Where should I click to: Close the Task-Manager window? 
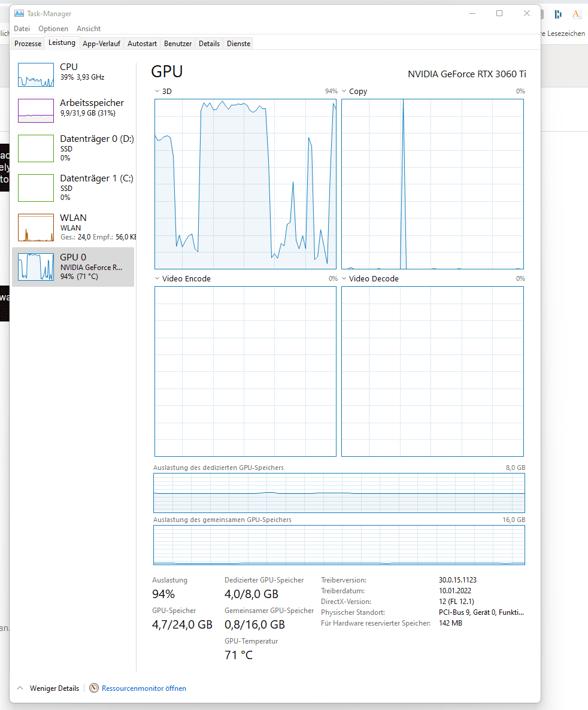526,14
